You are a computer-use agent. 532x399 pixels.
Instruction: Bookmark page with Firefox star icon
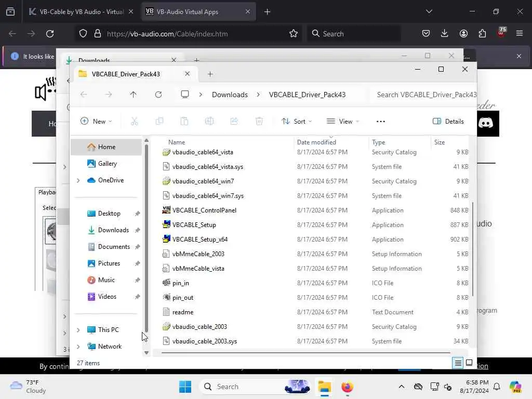click(x=294, y=34)
